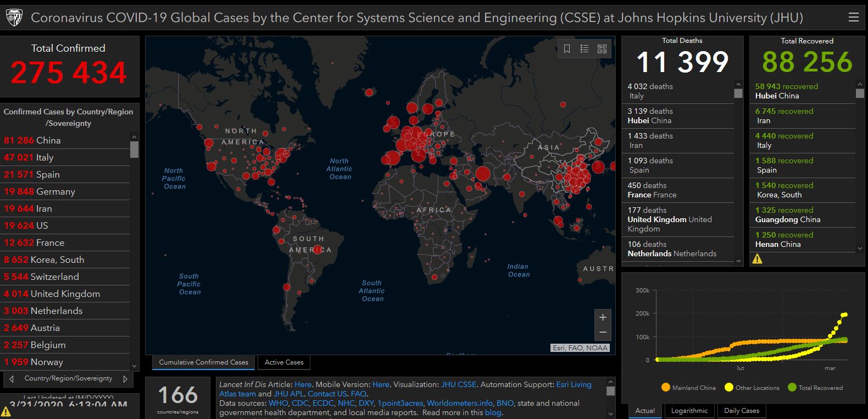868x419 pixels.
Task: Select Country/Region/Sovereignty list tab
Action: [68, 378]
